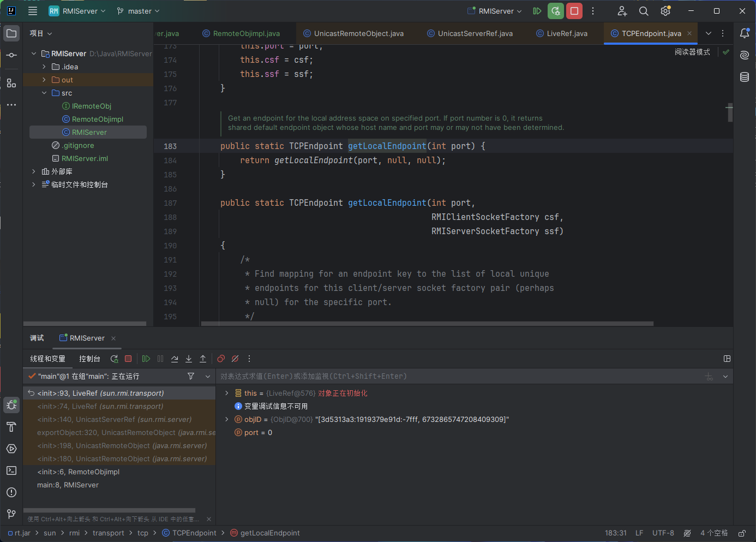This screenshot has height=542, width=756.
Task: Expand 外部库 external libraries node
Action: pos(34,171)
